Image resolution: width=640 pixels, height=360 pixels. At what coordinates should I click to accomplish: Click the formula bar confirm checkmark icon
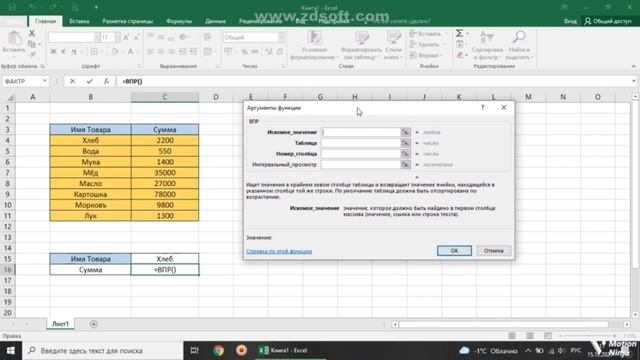(89, 81)
